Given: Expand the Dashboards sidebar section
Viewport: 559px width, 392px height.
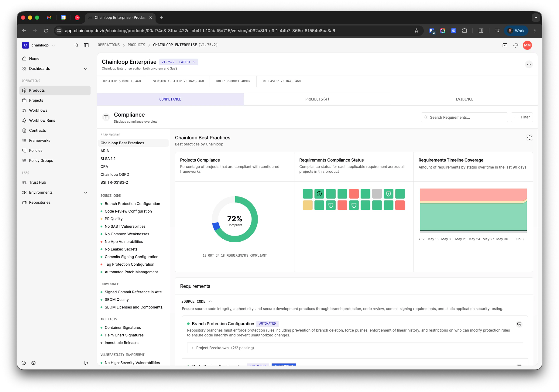Looking at the screenshot, I should point(86,69).
